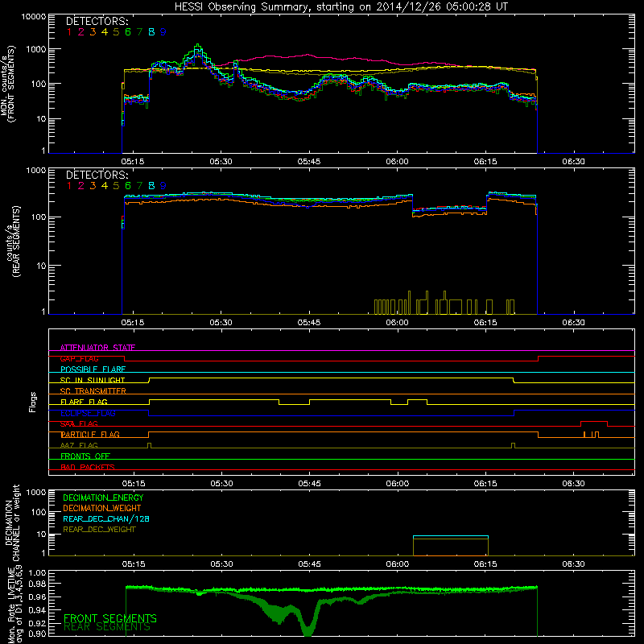Select magenta detector 2 in rear segments legend
The image size is (644, 644).
click(81, 186)
